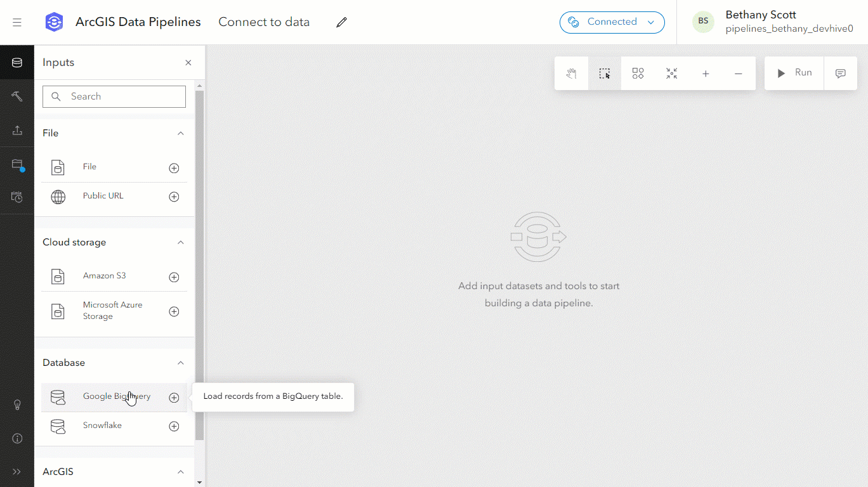Open Bethany Scott account menu
The width and height of the screenshot is (868, 487).
pos(772,22)
